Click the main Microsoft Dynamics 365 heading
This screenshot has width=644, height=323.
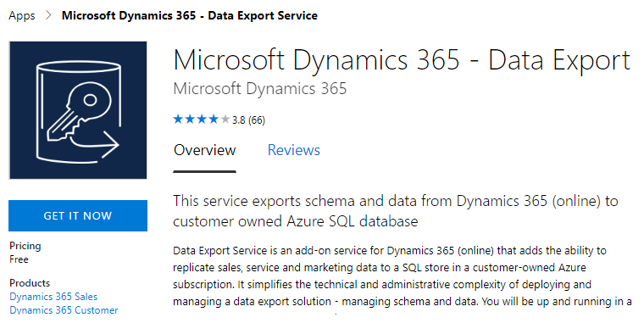coord(402,60)
